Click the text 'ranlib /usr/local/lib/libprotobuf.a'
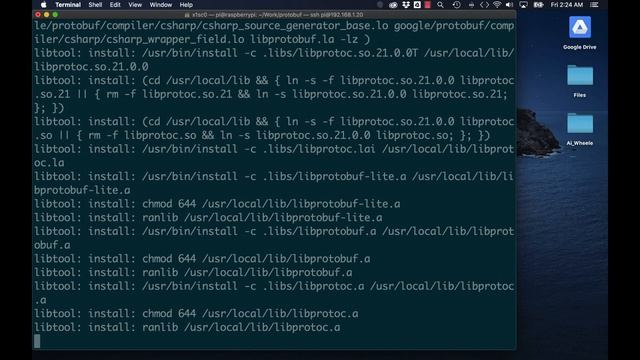Viewport: 640px width, 360px height. pos(247,272)
